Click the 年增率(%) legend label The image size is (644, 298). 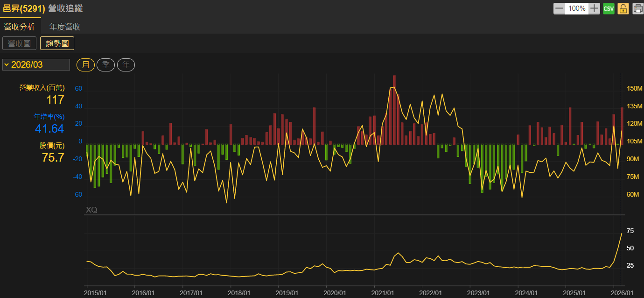coord(49,116)
